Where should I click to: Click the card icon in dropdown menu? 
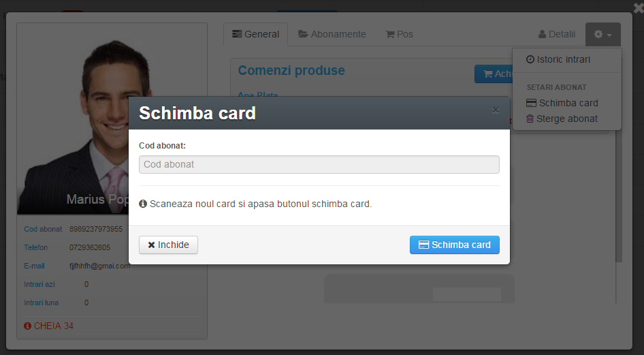[531, 103]
